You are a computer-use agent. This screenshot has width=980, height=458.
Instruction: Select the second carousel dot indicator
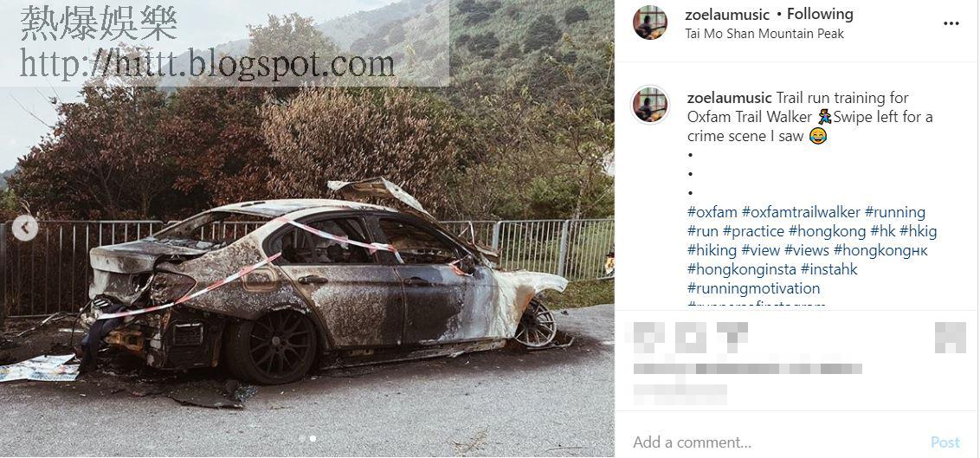[x=313, y=439]
